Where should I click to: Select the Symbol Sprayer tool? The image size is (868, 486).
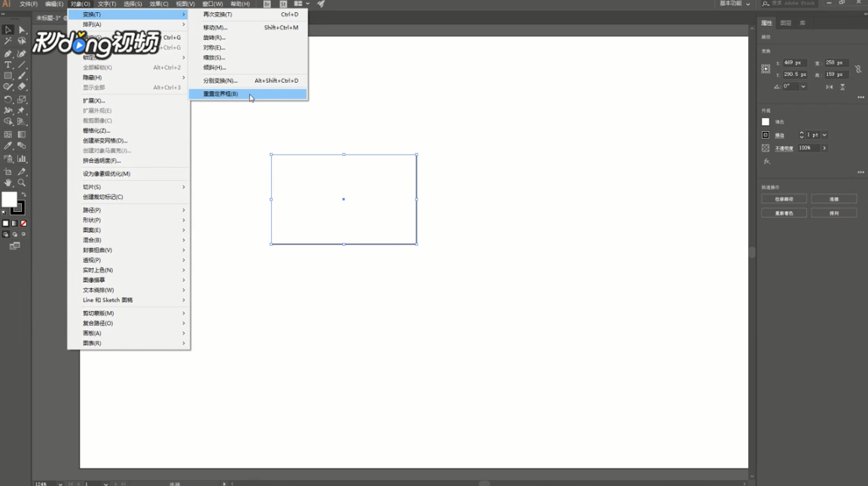tap(8, 159)
